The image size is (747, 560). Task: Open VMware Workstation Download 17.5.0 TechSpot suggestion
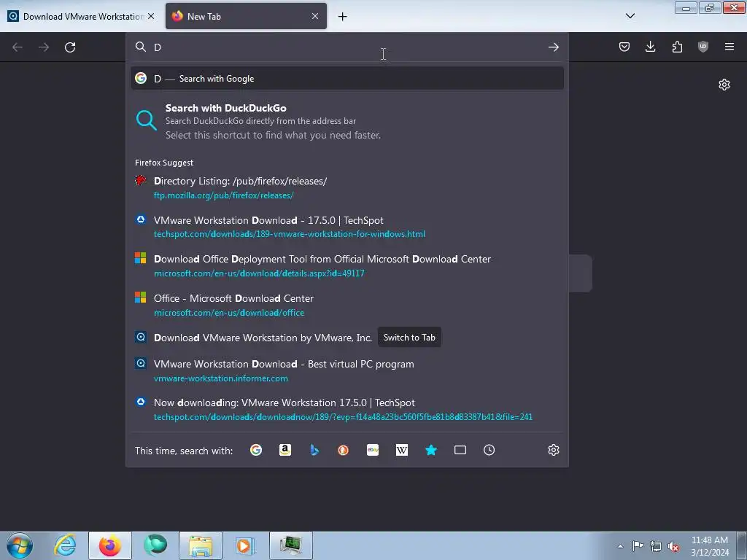click(x=268, y=220)
